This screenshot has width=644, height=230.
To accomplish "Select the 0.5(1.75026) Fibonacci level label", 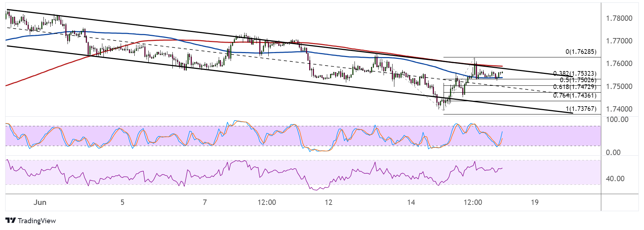I will [x=578, y=80].
